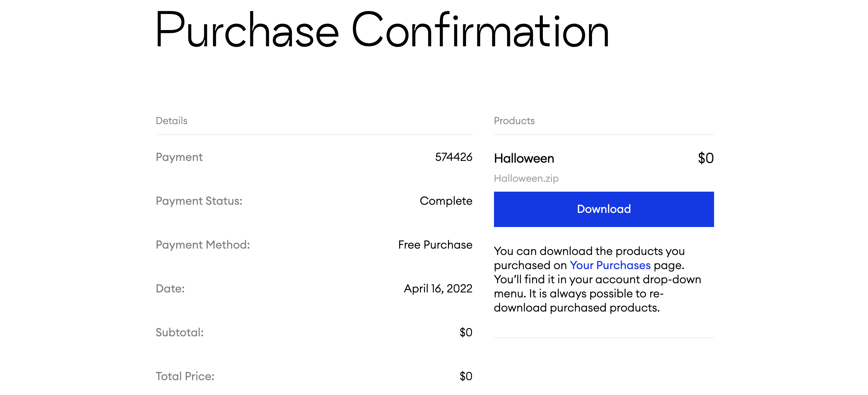Click the blue Download button
Viewport: 868px width, 395px height.
click(604, 209)
